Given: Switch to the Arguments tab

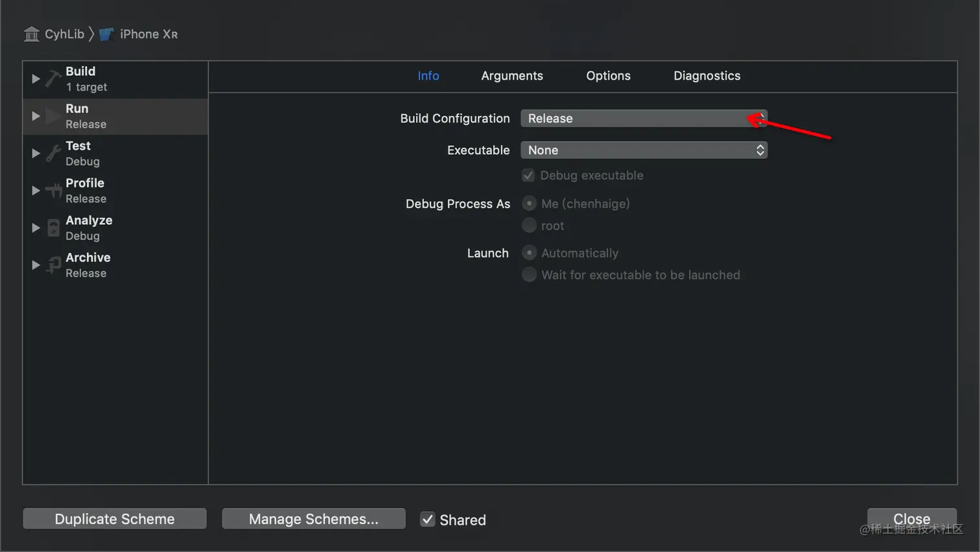Looking at the screenshot, I should click(x=512, y=76).
